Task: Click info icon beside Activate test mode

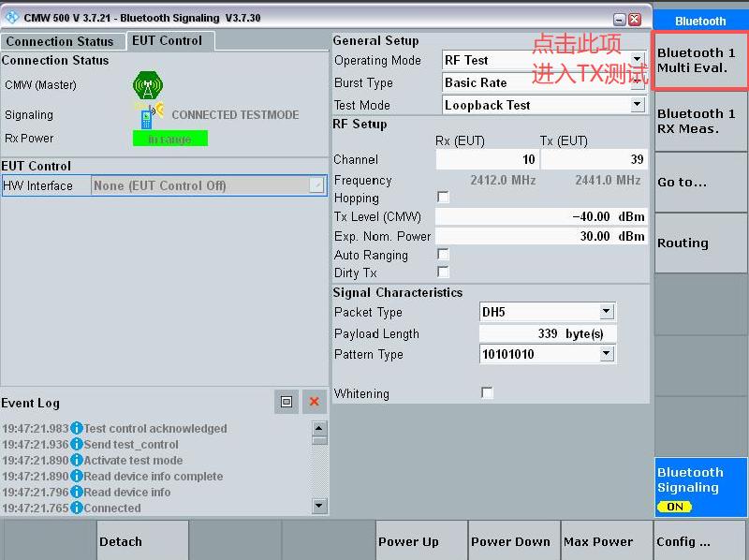Action: coord(77,460)
